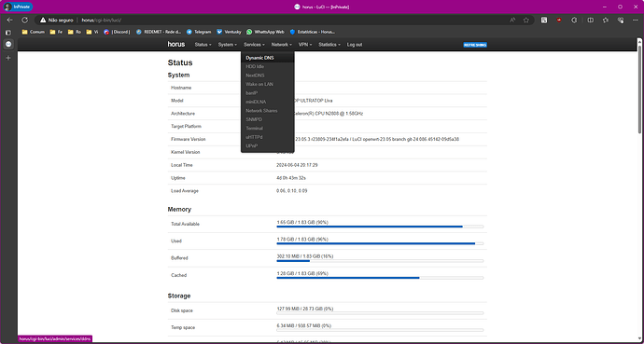Toggle the vertical tabs pane icon
Image resolution: width=644 pixels, height=344 pixels.
[x=8, y=32]
